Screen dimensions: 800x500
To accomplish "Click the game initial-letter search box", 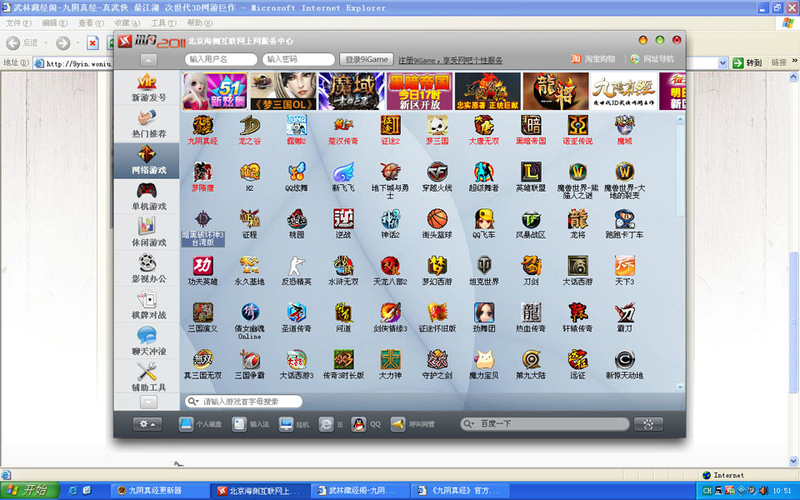I will [244, 402].
